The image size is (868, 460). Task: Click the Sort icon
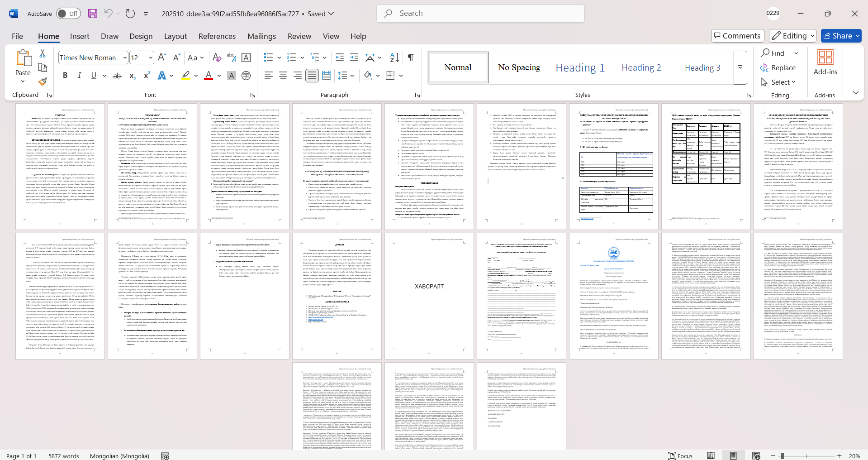tap(394, 57)
